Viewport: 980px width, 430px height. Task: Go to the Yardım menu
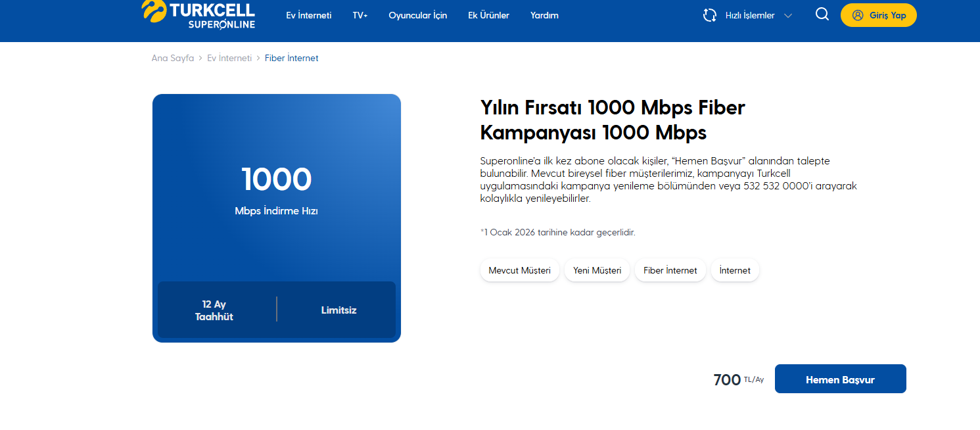pos(544,15)
